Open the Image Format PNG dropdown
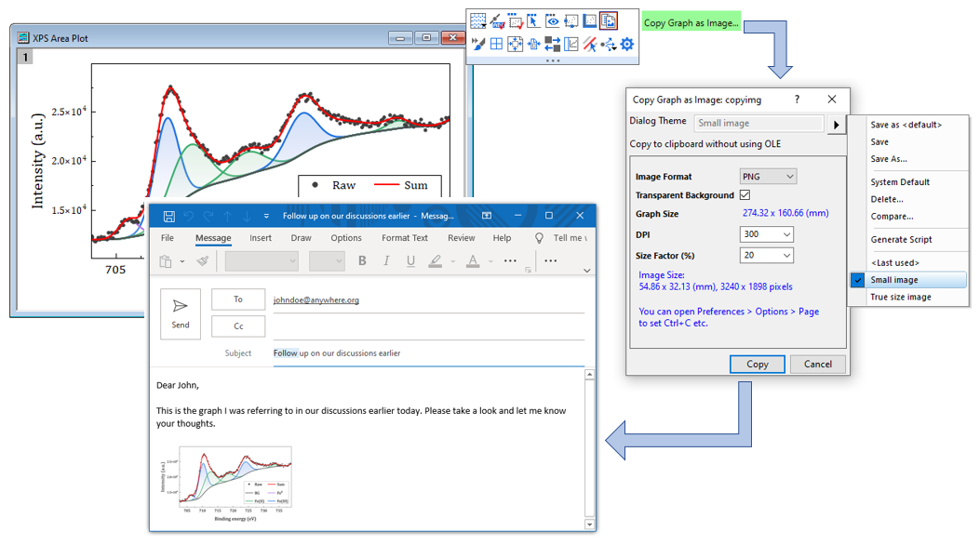The width and height of the screenshot is (980, 545). (768, 177)
